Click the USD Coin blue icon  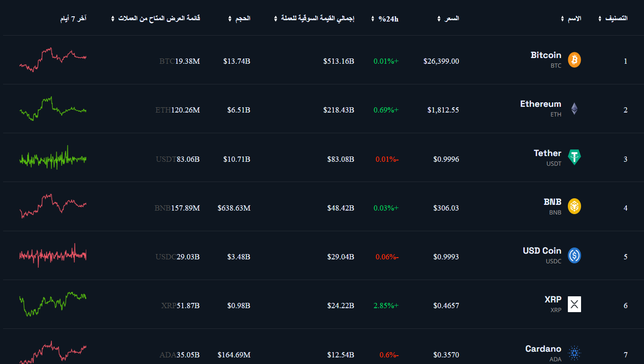point(574,255)
